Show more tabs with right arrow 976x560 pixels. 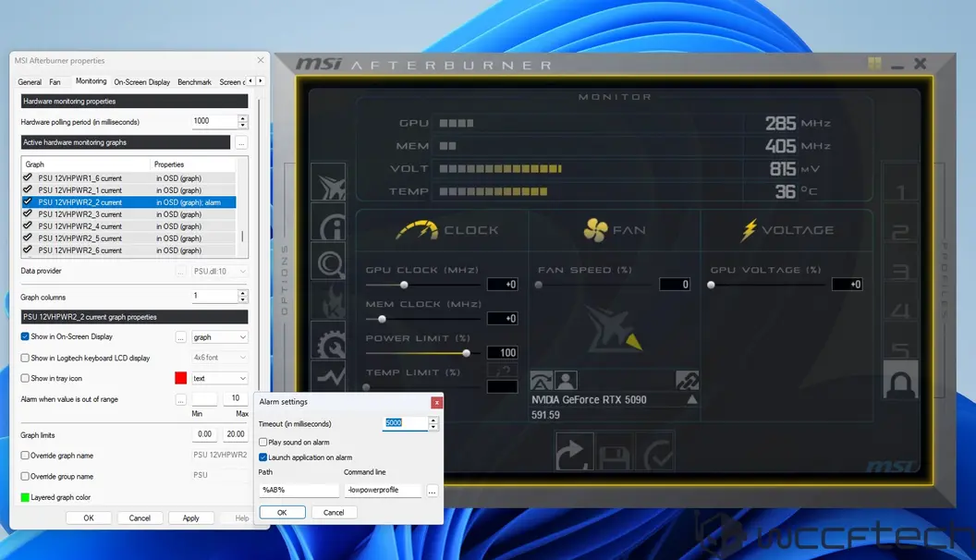coord(261,81)
